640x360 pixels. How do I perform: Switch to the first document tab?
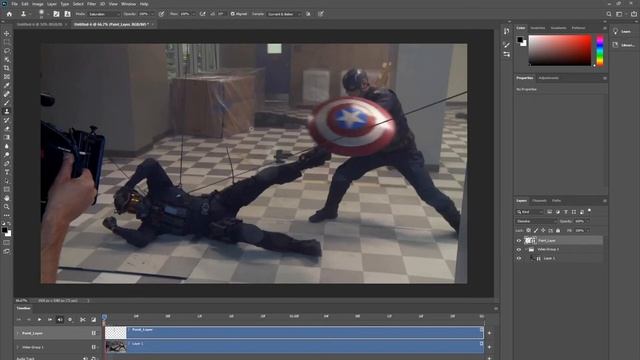(39, 24)
